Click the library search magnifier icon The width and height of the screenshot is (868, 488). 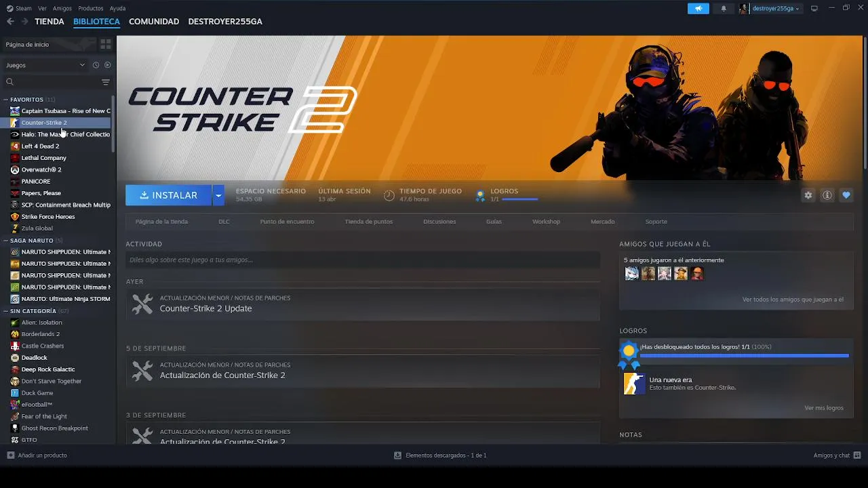click(x=9, y=82)
